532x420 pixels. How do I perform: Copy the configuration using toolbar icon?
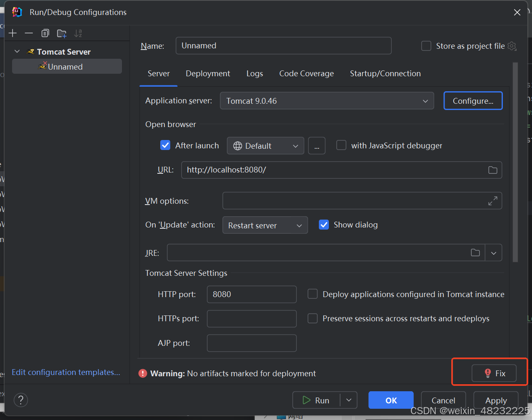coord(45,33)
